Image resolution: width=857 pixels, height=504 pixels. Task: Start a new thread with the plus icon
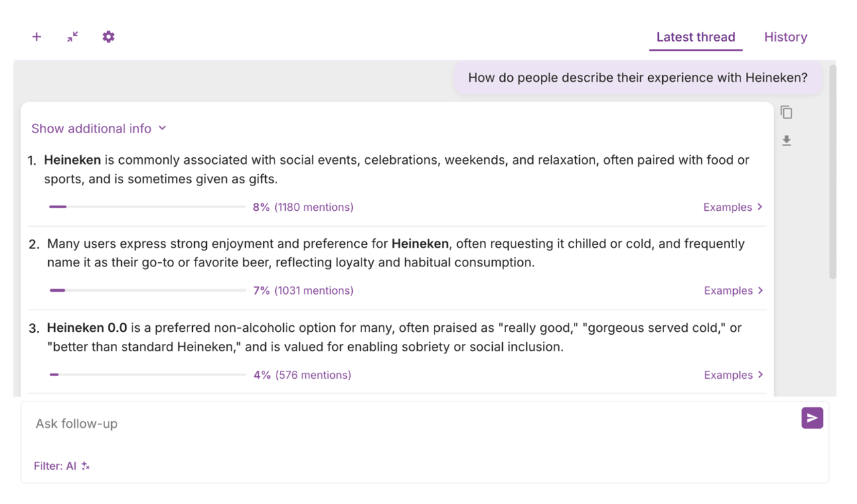37,37
